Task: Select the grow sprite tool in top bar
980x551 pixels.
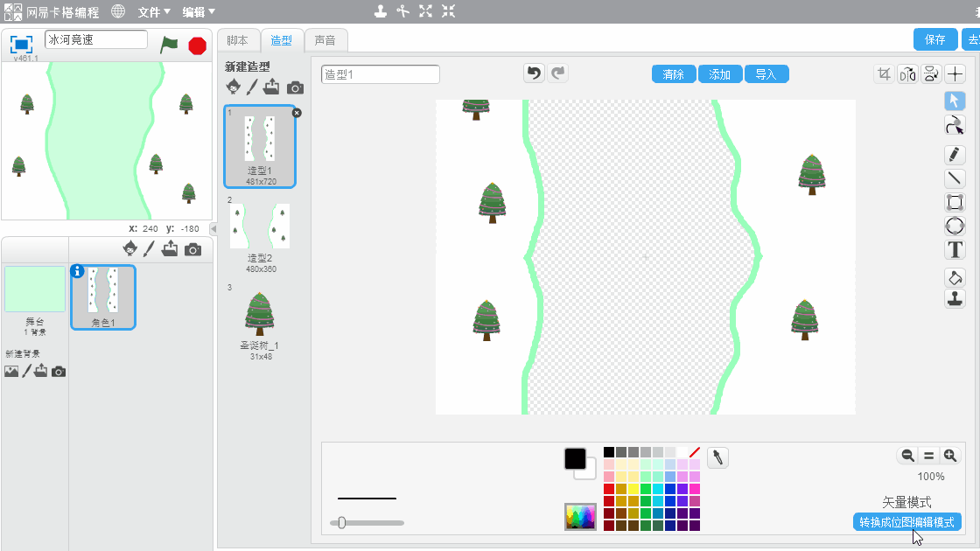Action: point(425,11)
